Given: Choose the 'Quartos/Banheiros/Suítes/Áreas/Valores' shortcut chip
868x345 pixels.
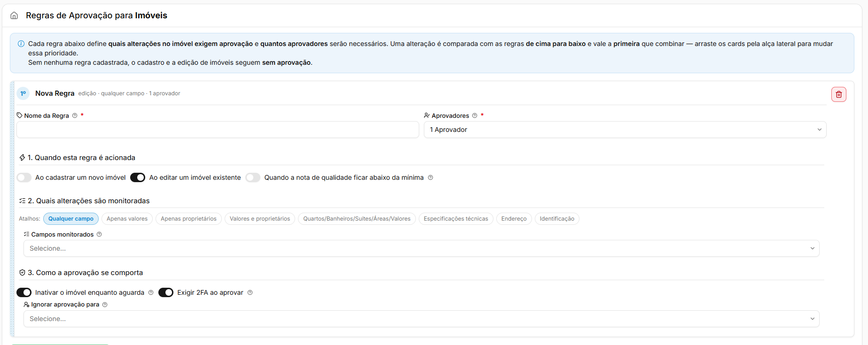Looking at the screenshot, I should [357, 219].
